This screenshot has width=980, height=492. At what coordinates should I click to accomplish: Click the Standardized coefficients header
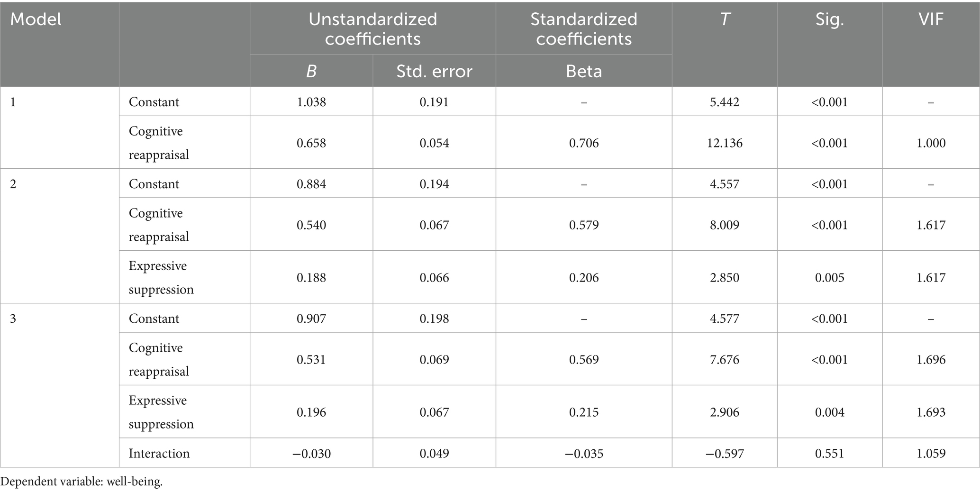point(583,28)
